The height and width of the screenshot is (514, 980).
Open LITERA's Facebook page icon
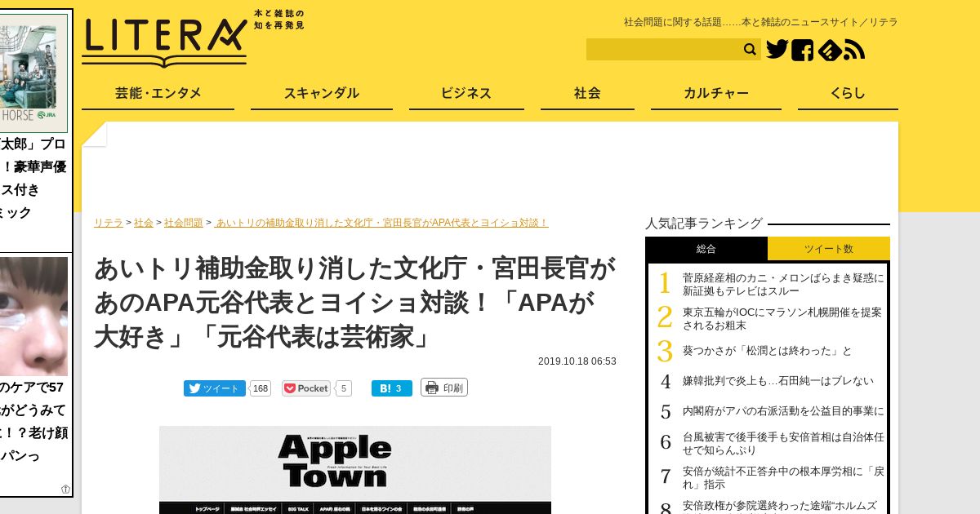tap(802, 50)
